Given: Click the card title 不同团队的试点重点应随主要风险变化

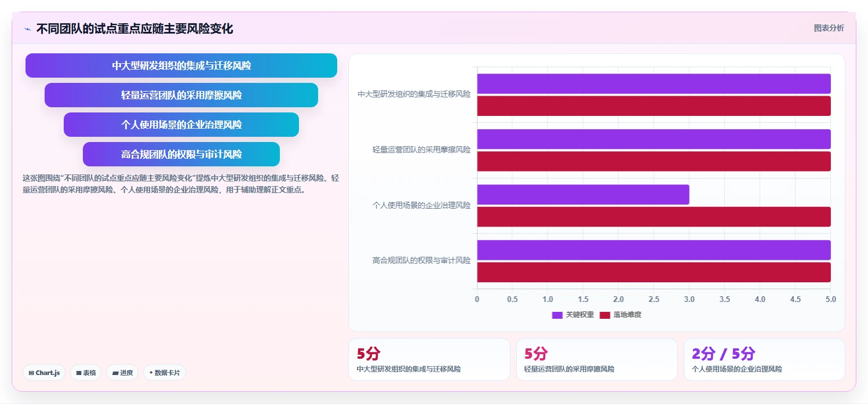Looking at the screenshot, I should point(134,29).
